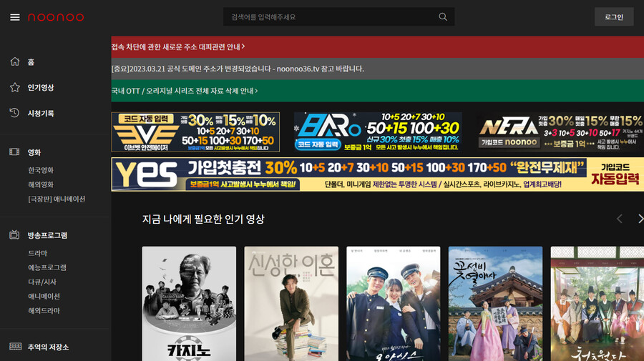This screenshot has height=361, width=644.
Task: Click the NERA banner ad
Action: 560,132
